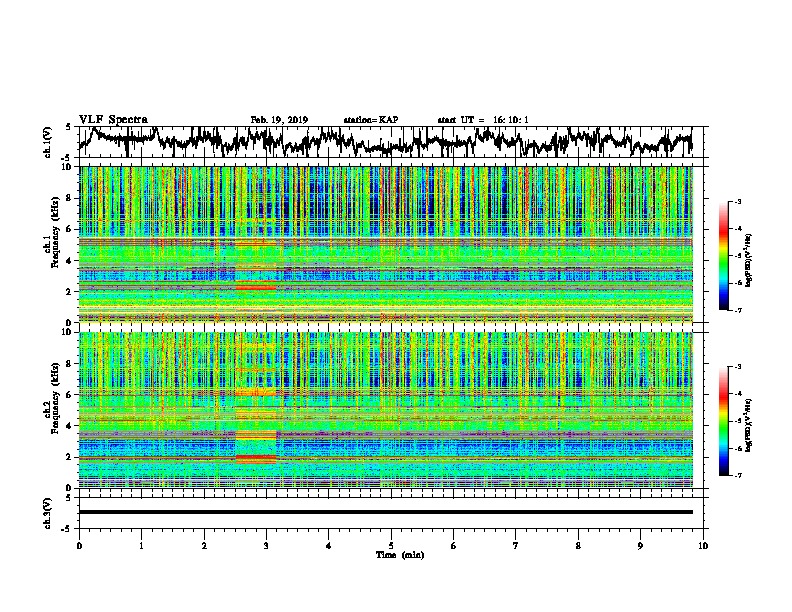792x612 pixels.
Task: Click the "-3" label on ch.1 colorbar
Action: coord(737,201)
